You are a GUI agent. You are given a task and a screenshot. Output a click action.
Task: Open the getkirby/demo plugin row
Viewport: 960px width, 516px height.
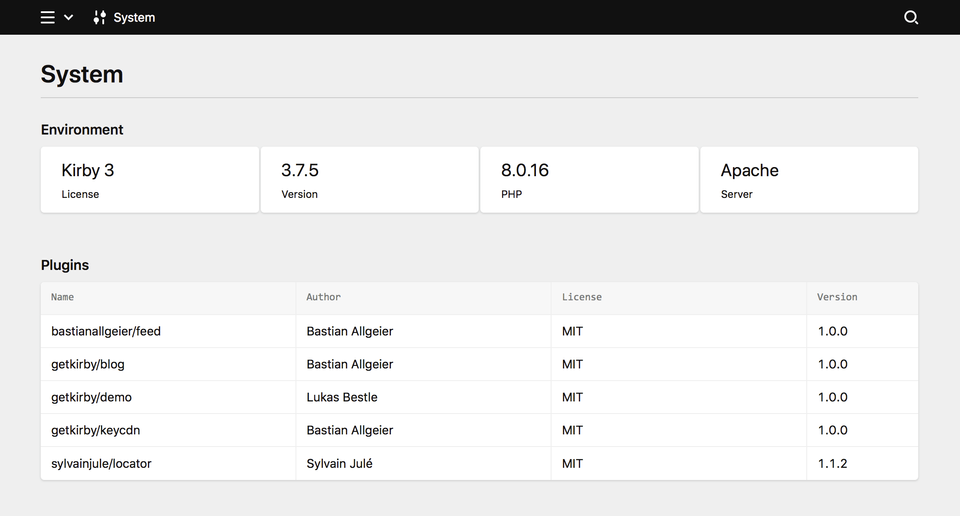point(479,397)
